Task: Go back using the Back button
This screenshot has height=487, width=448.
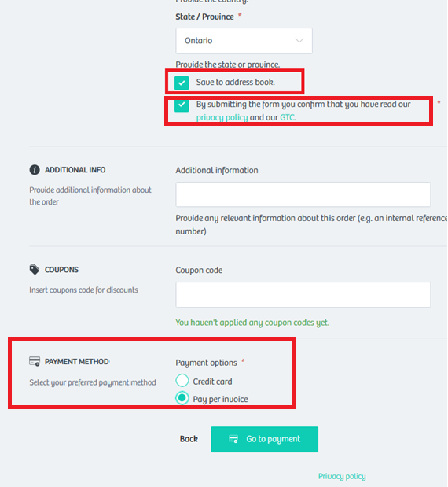Action: point(189,439)
